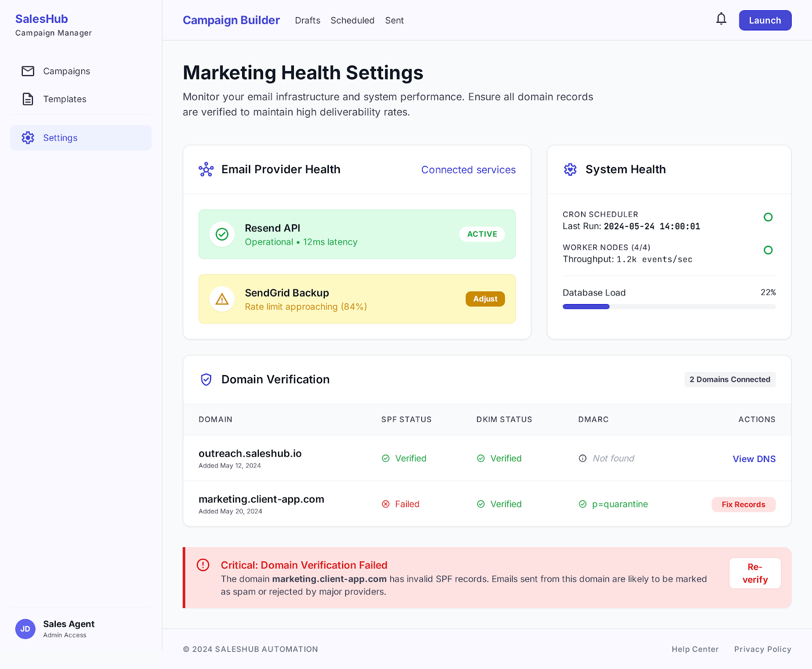
Task: Click the ACTIONS column header
Action: coord(757,419)
